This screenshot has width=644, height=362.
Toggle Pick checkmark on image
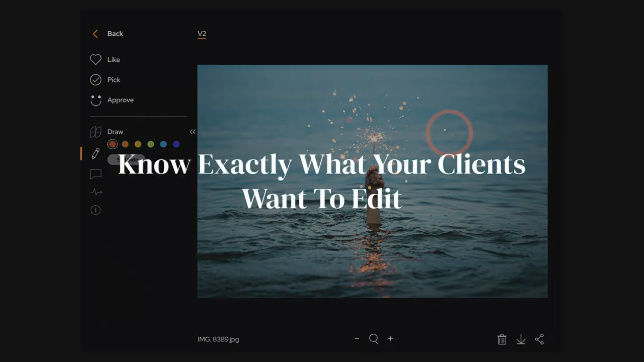[96, 80]
